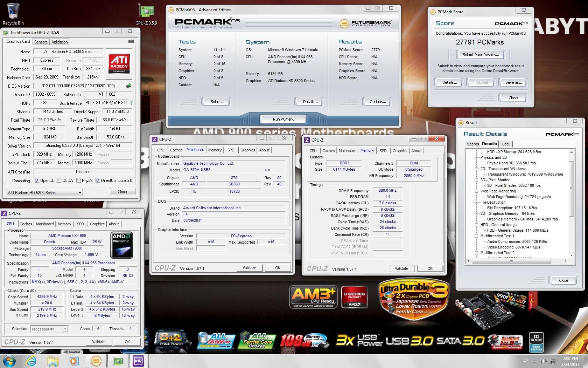
Task: Click the GPU-Z window title bar icon
Action: 6,32
